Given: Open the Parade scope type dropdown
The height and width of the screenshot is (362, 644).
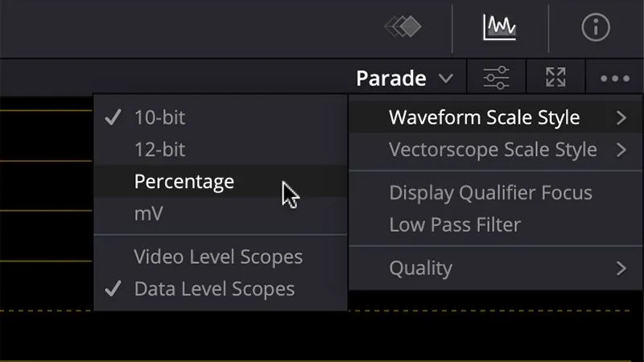Looking at the screenshot, I should [x=405, y=78].
